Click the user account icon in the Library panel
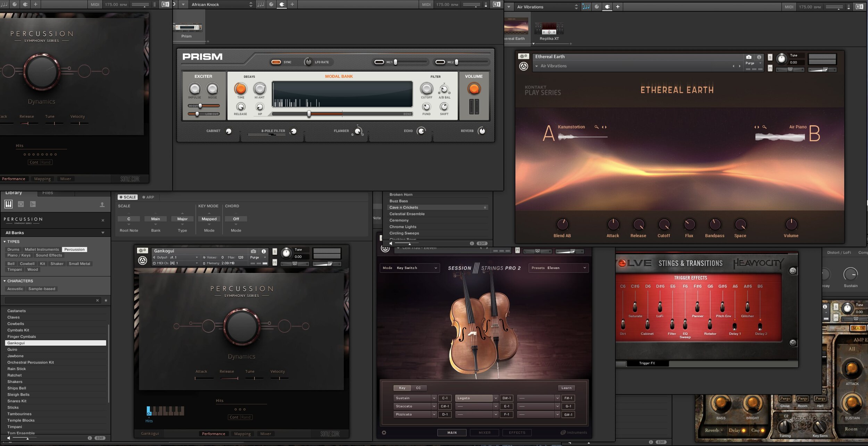This screenshot has height=446, width=868. click(102, 204)
